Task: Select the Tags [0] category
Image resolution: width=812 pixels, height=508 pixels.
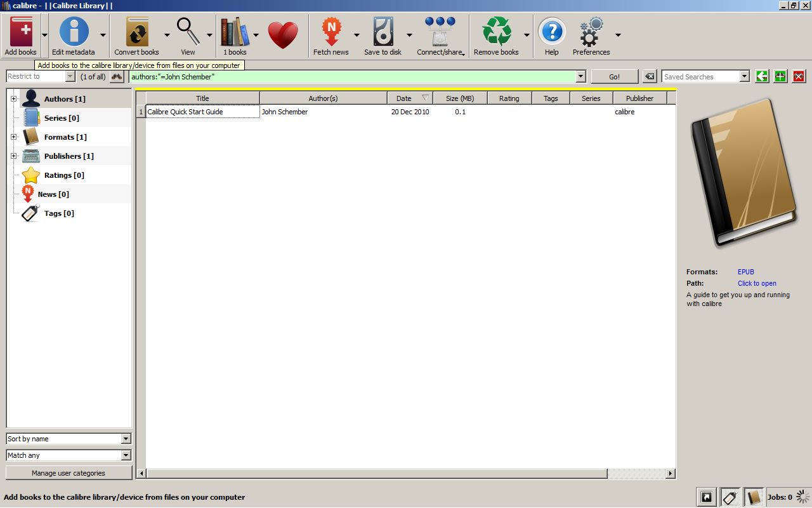Action: click(59, 213)
